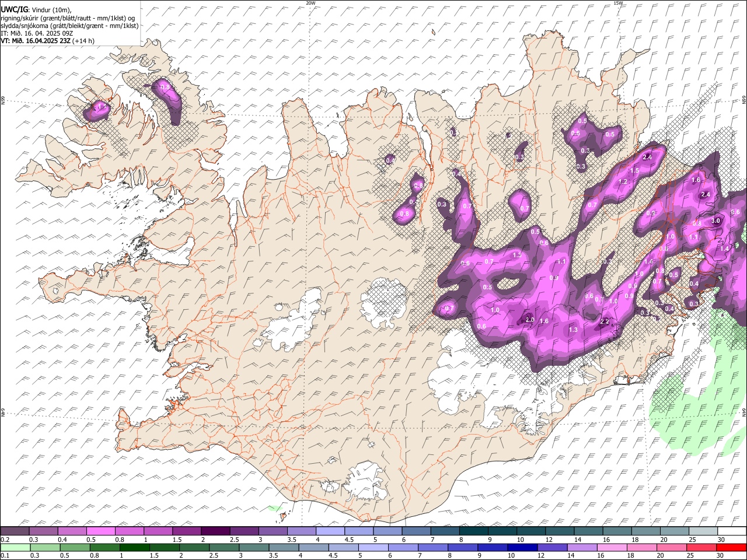Click the 1.2 snowfall value on the map
Viewport: 747px width, 560px height.
[x=623, y=182]
